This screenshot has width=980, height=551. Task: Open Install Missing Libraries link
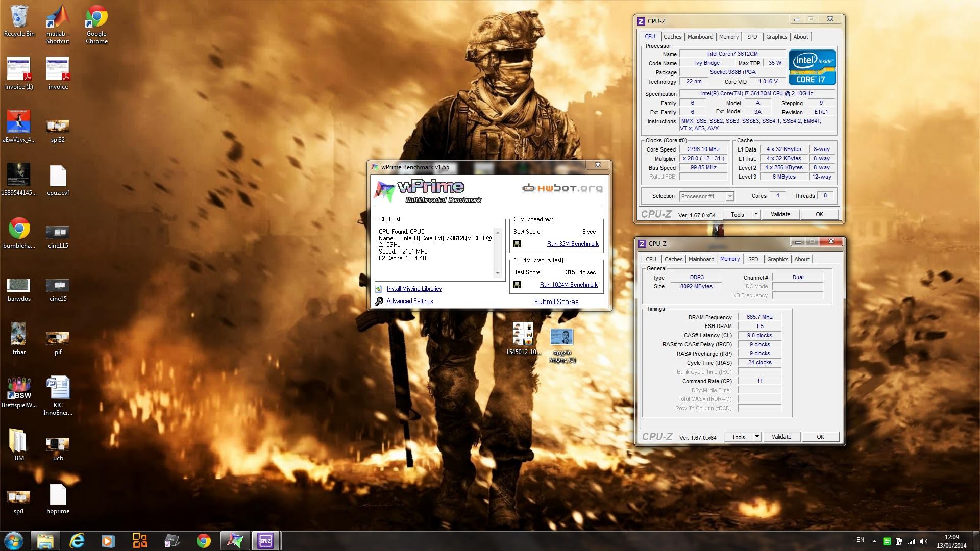(414, 289)
